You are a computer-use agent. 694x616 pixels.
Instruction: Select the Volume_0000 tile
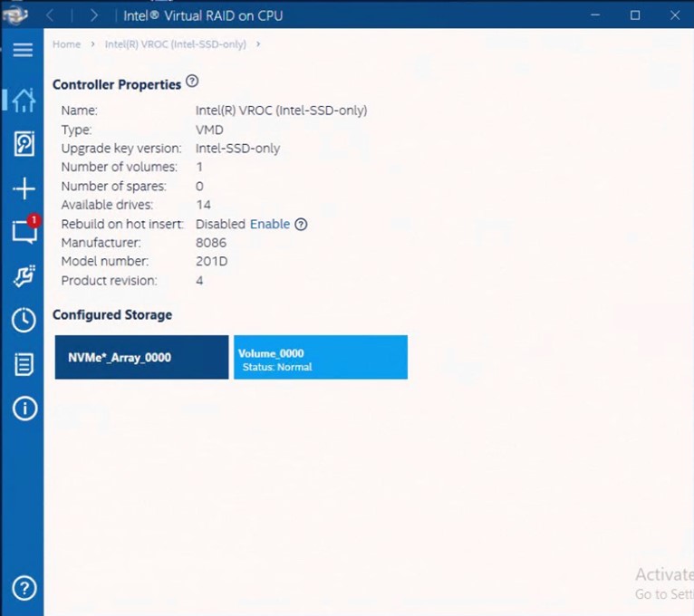(x=321, y=357)
